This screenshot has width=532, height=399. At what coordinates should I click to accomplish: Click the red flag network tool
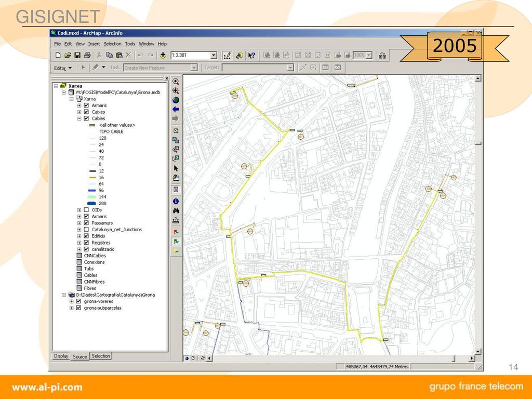176,232
